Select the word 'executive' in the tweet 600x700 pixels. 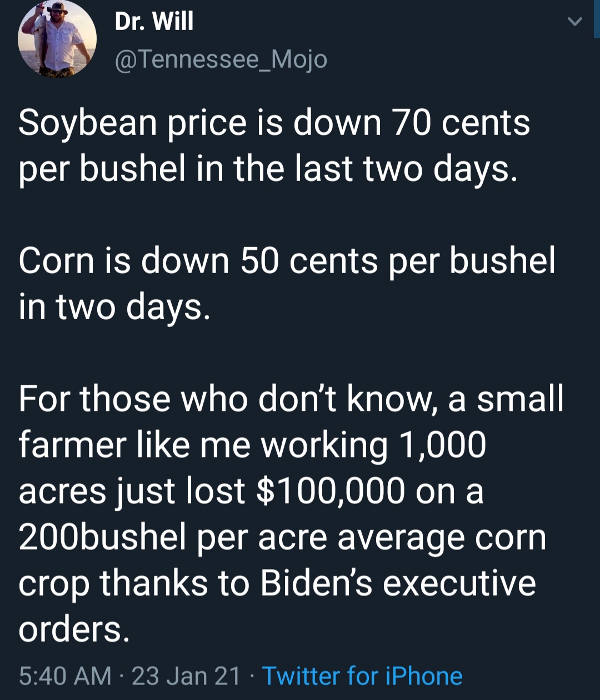pyautogui.click(x=459, y=583)
